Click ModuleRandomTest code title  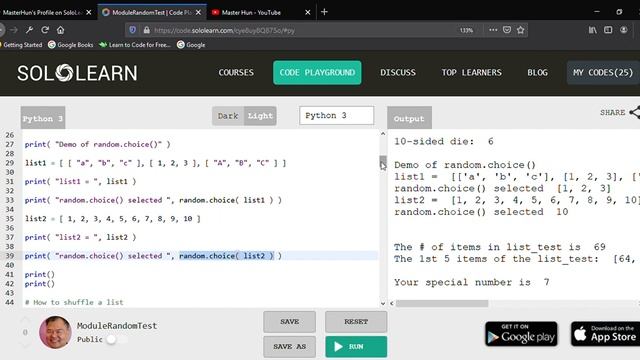click(117, 326)
